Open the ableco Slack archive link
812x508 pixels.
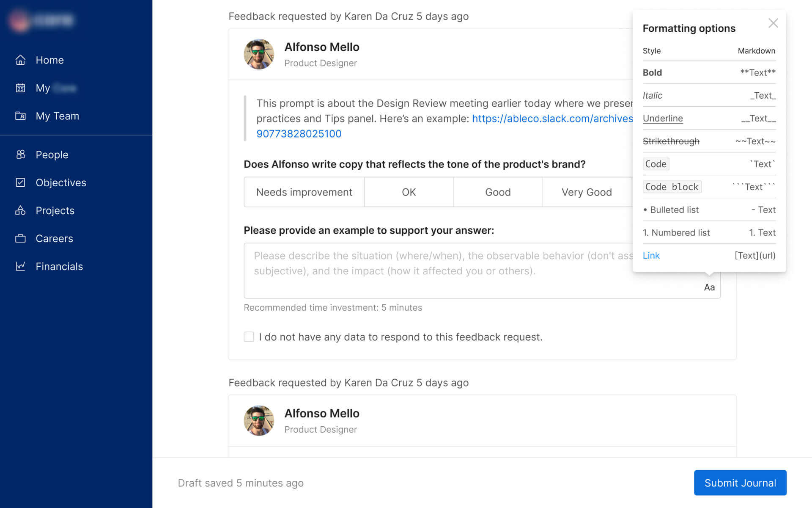pos(552,119)
